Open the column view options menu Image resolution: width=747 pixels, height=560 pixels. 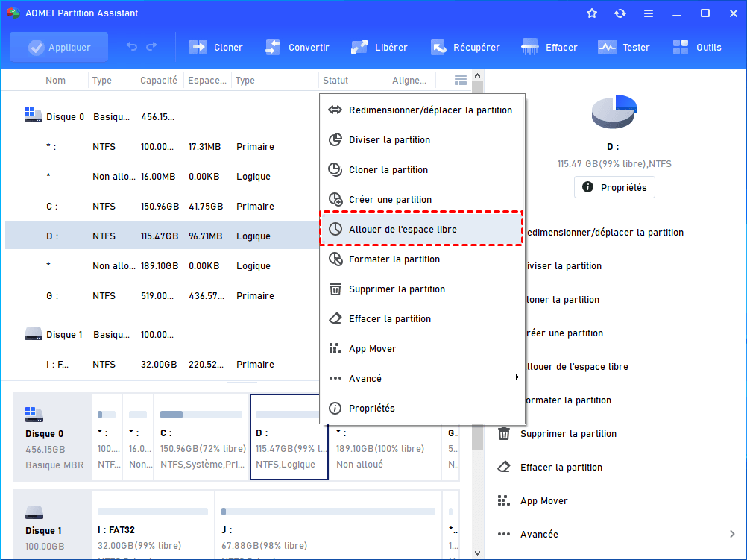[x=461, y=81]
